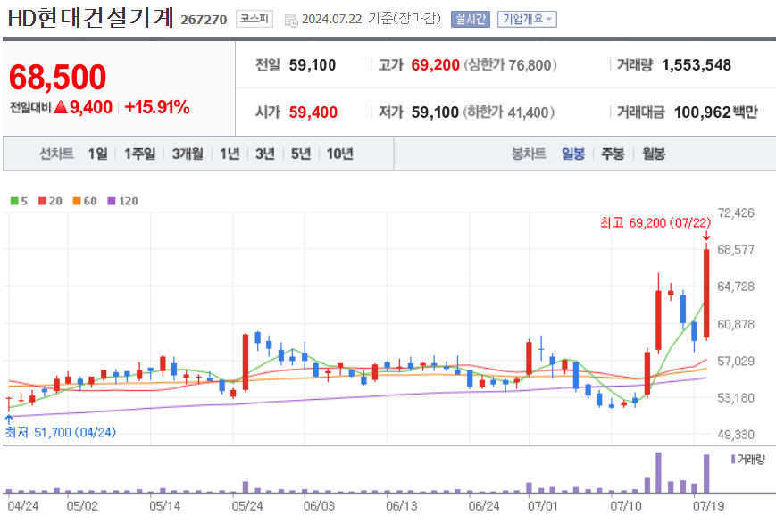Viewport: 776px width, 532px height.
Task: Click the 06/13 x-axis date label
Action: 401,506
